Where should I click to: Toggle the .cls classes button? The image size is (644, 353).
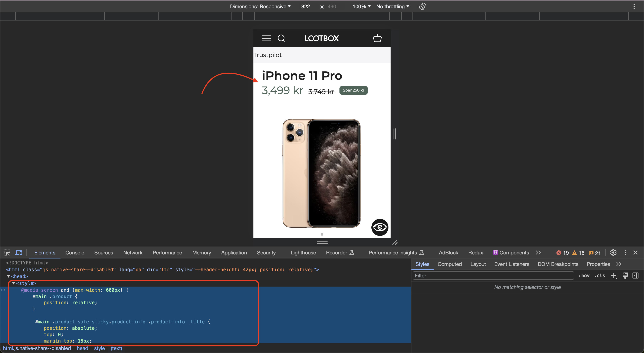click(x=600, y=276)
